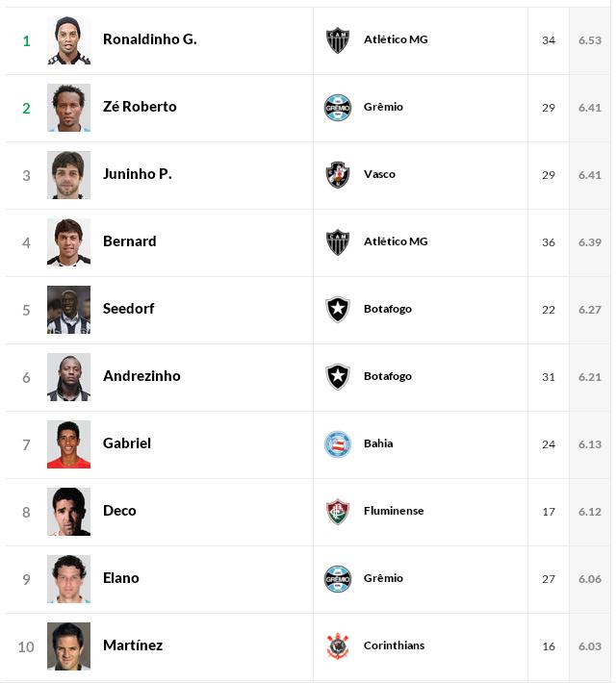Click the Atlético MG crest beside Ronaldinho G.
616x683 pixels.
pos(338,40)
